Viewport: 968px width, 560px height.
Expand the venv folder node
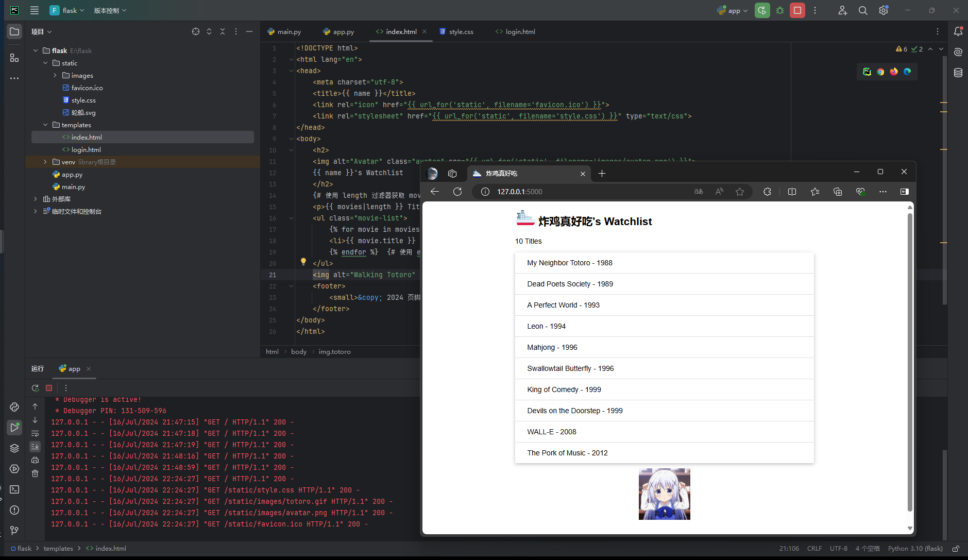pyautogui.click(x=45, y=162)
